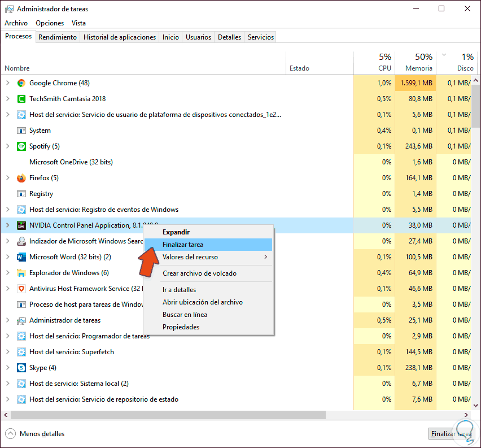Select Buscar en línea option
The image size is (481, 448).
pyautogui.click(x=208, y=315)
